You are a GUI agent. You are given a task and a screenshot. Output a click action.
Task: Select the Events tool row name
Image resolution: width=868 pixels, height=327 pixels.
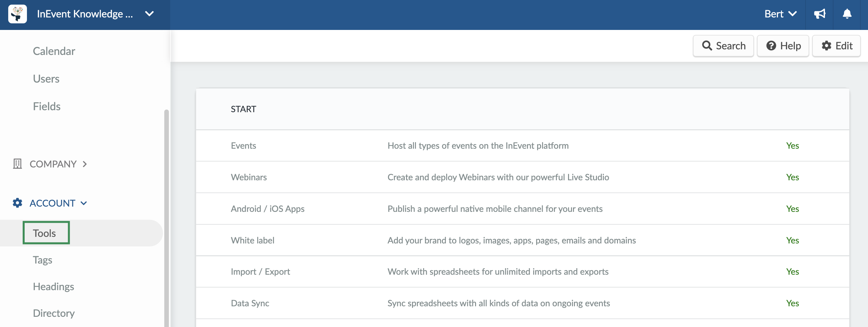(x=243, y=146)
